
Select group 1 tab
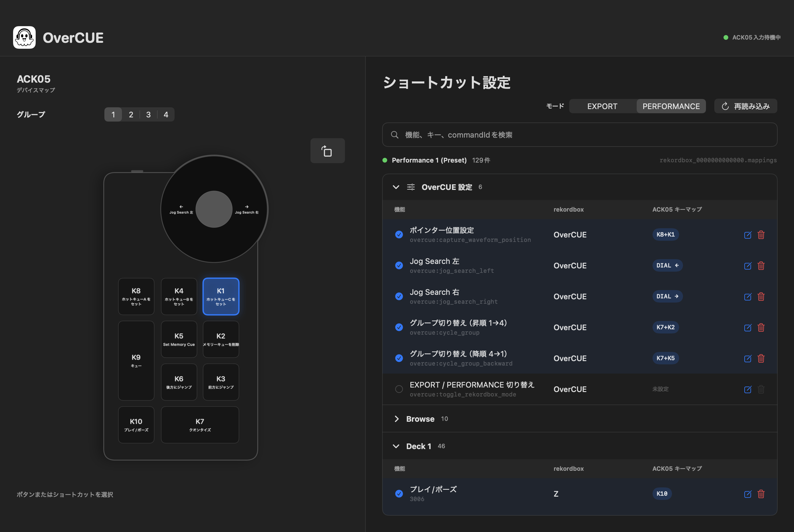click(x=113, y=115)
